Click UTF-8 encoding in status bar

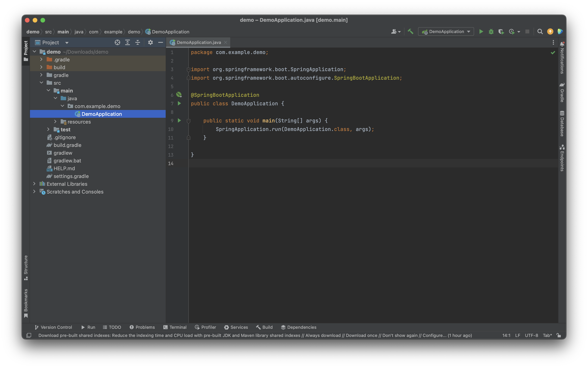point(531,335)
